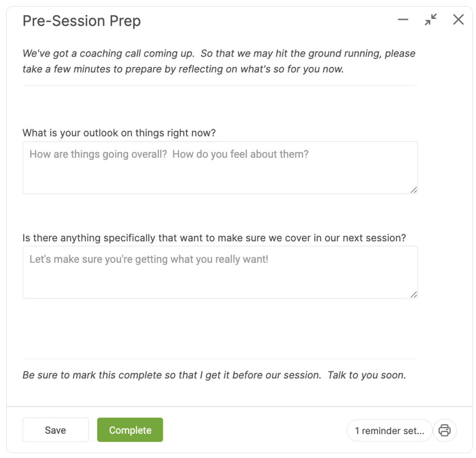
Task: Click the "Pre-Session Prep" title
Action: pos(81,21)
